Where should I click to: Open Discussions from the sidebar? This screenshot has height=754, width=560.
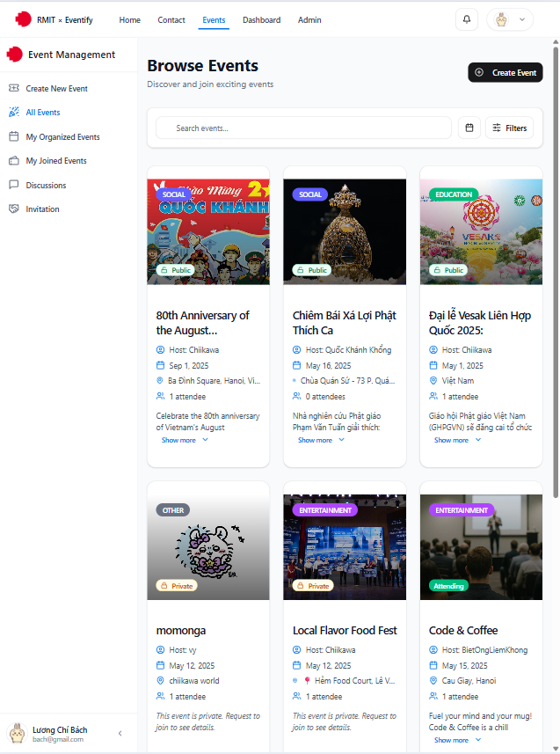pyautogui.click(x=45, y=186)
